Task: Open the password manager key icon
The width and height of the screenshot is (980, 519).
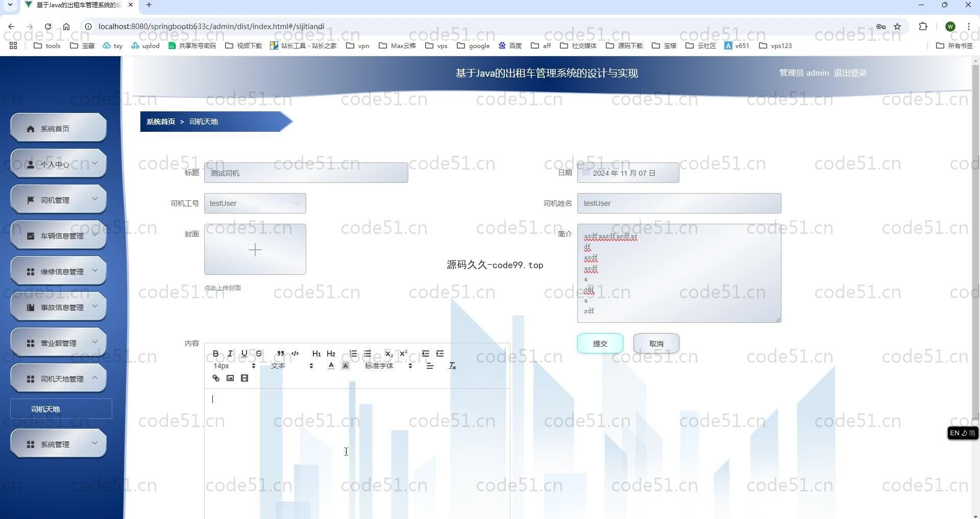Action: click(x=881, y=27)
